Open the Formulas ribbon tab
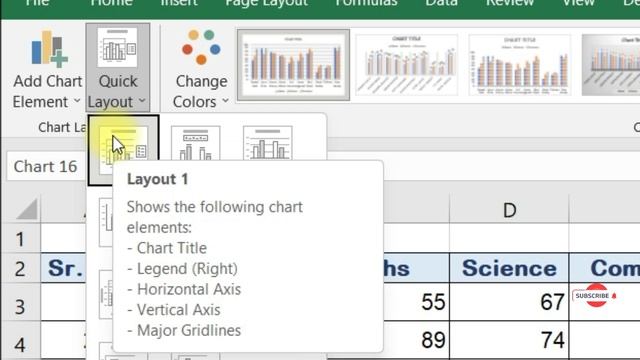Screen dimensions: 640x360 pyautogui.click(x=366, y=4)
